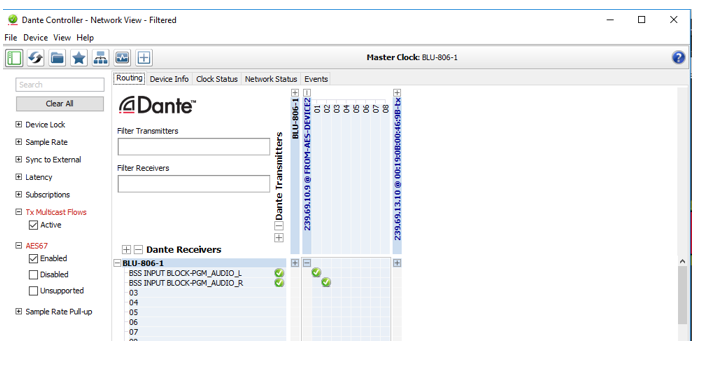Screen dimensions: 704x366
Task: Click the Filter Transmitters input field
Action: pos(194,147)
